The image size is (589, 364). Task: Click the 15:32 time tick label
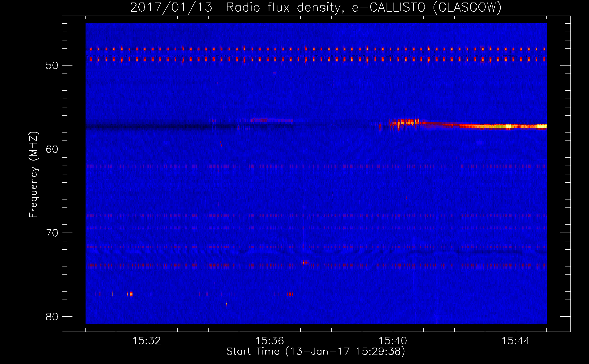point(147,341)
